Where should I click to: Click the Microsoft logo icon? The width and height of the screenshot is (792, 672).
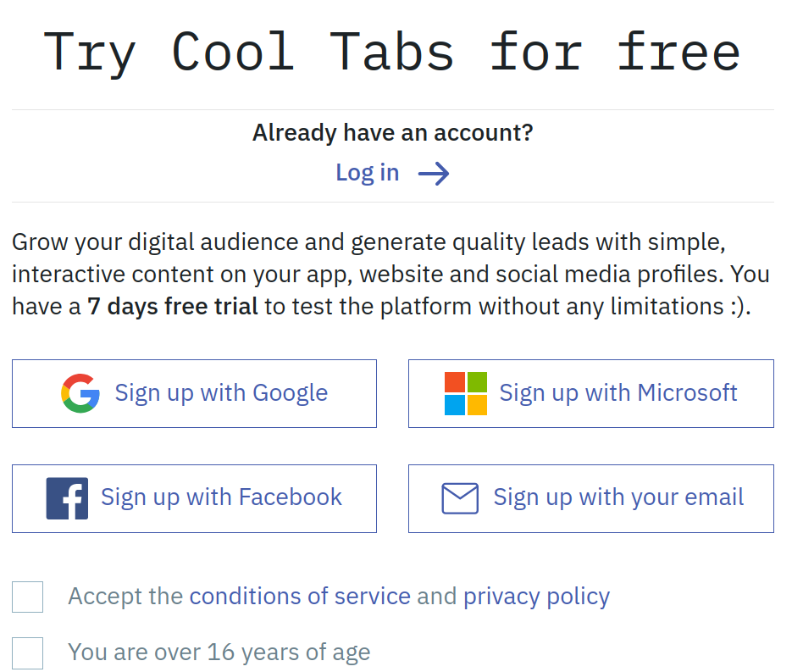tap(466, 393)
